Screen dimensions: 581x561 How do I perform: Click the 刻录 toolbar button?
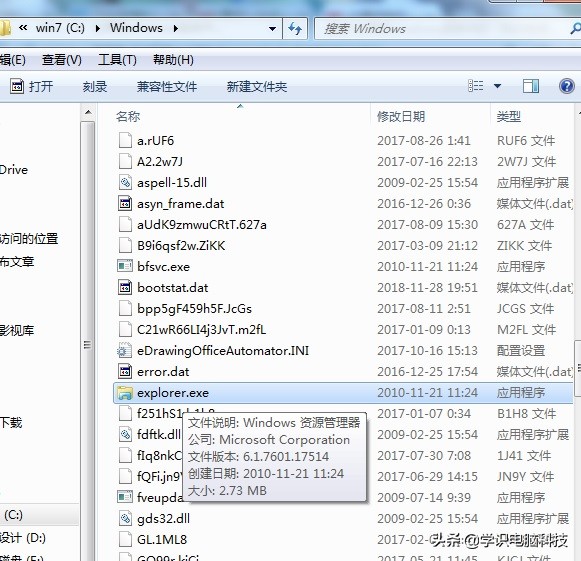point(95,87)
